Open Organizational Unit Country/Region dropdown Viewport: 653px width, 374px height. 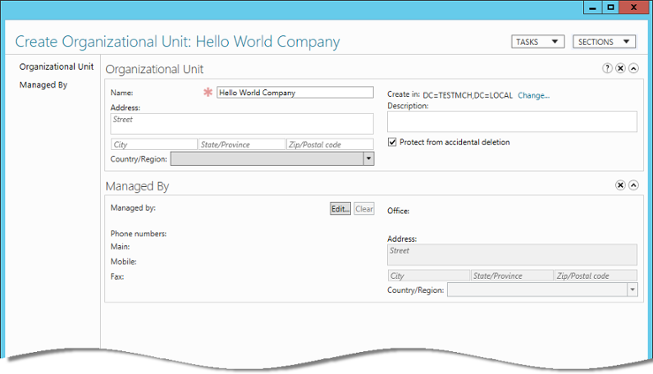369,159
